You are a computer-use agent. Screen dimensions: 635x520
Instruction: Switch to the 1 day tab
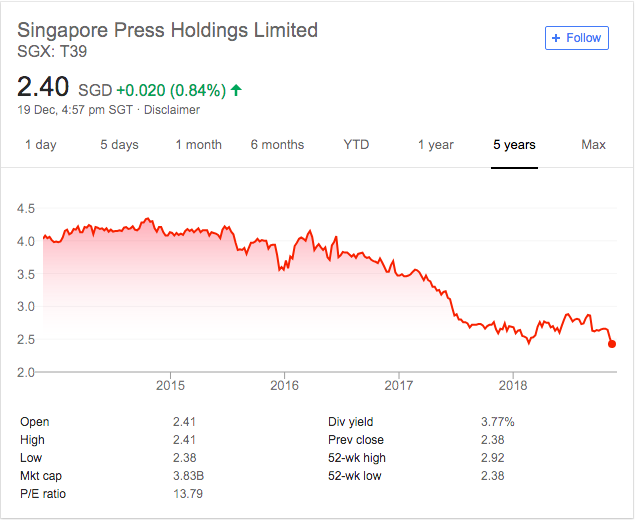coord(41,145)
